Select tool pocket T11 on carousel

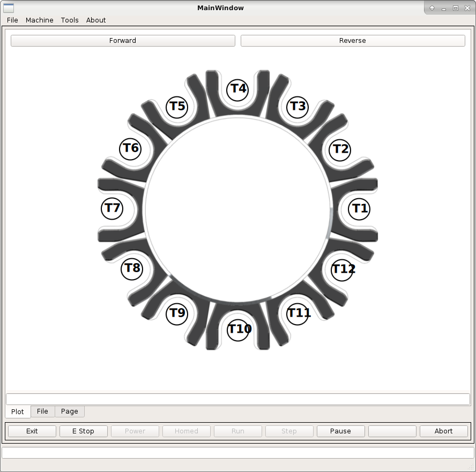coord(298,314)
